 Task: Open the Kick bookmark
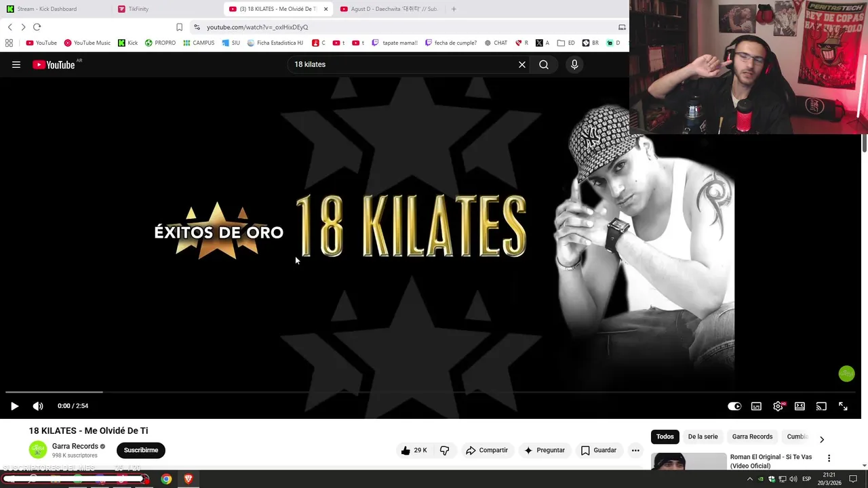127,43
